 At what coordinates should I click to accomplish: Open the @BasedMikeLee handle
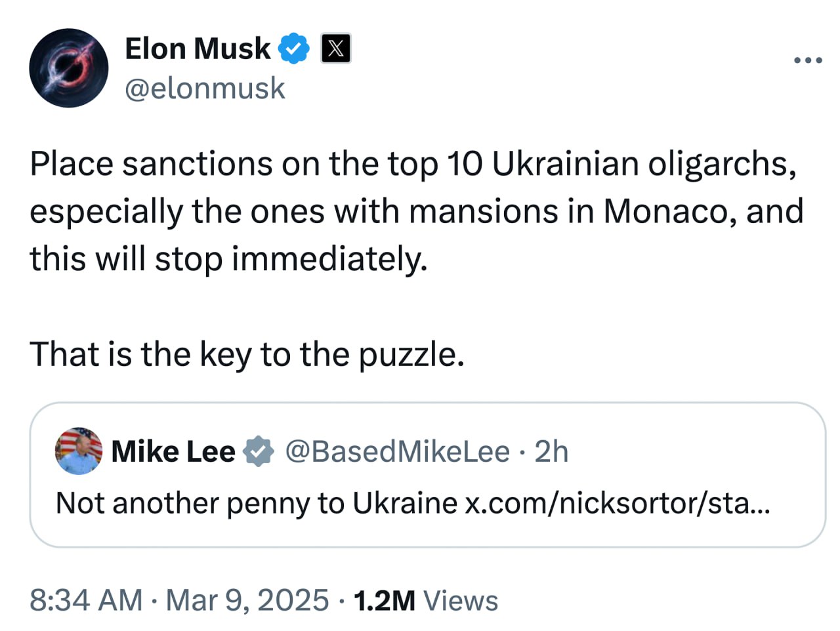(397, 451)
